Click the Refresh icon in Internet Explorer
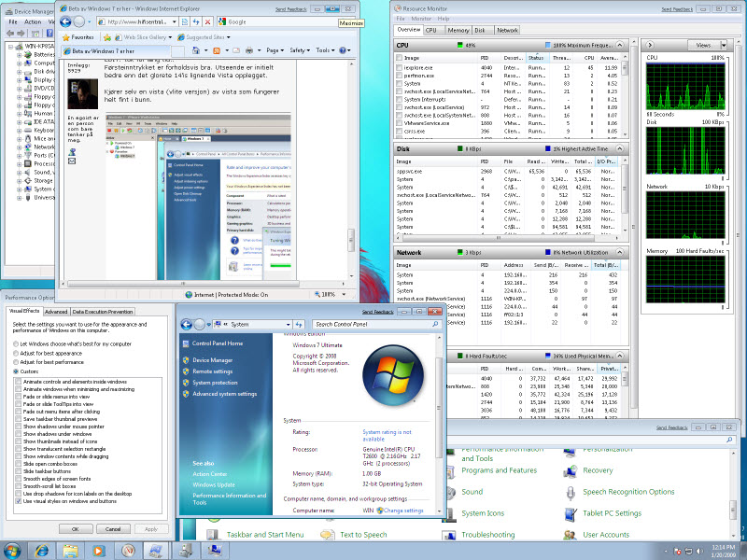Image resolution: width=747 pixels, height=560 pixels. [196, 21]
